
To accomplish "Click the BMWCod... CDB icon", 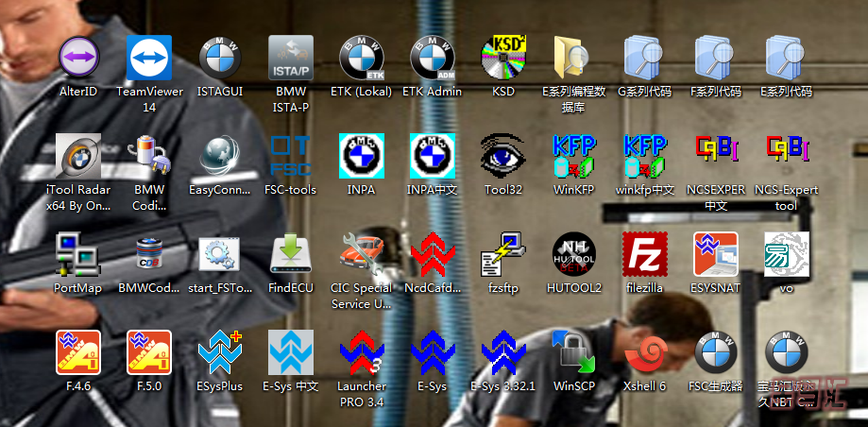I will click(x=149, y=254).
